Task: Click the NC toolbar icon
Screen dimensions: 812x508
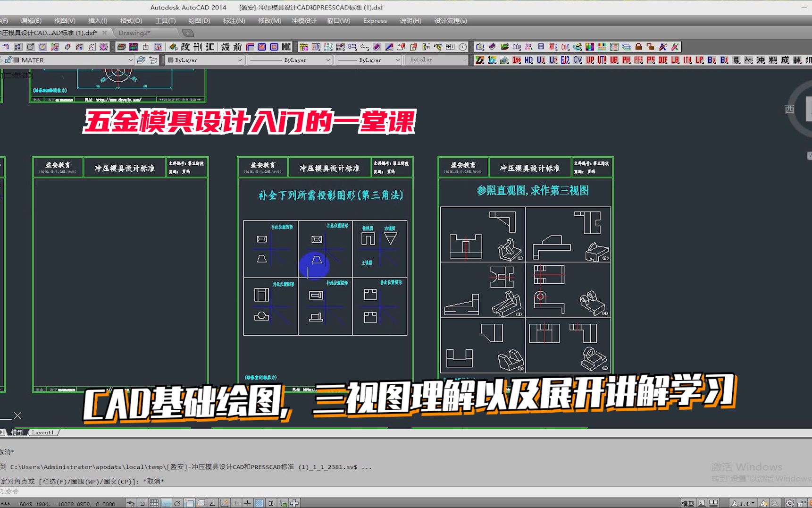Action: pos(286,47)
